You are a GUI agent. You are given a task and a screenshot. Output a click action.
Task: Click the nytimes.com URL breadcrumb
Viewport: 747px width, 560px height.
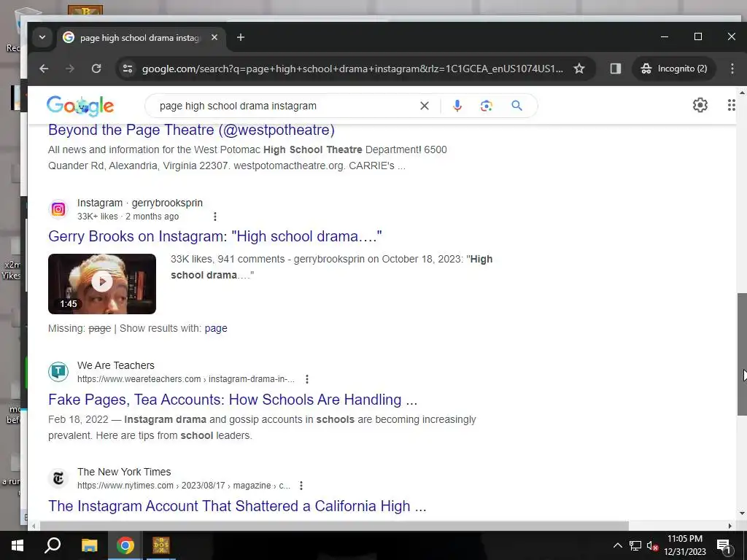[184, 486]
